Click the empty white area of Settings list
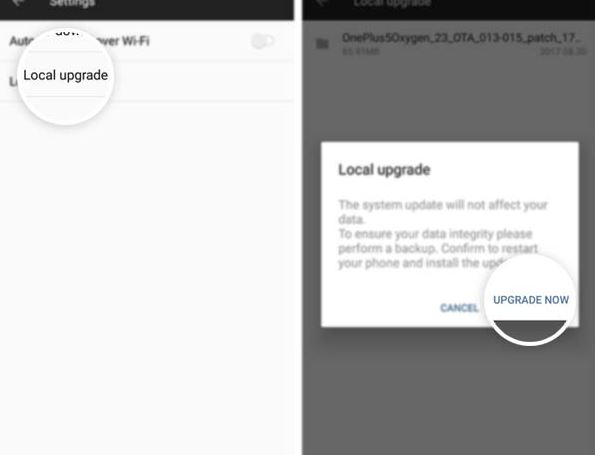Screen dimensions: 595x455 [x=146, y=277]
